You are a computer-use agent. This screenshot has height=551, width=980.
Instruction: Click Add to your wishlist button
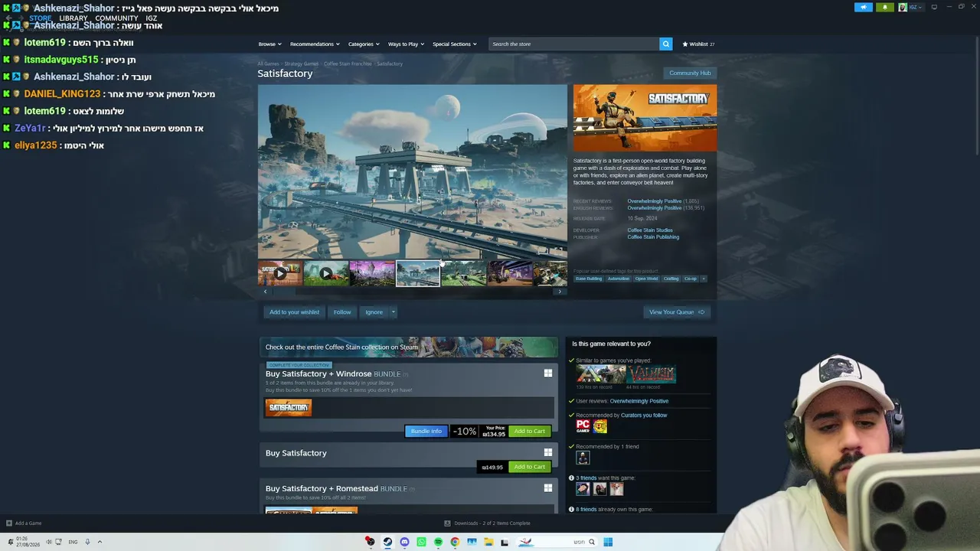pos(294,312)
